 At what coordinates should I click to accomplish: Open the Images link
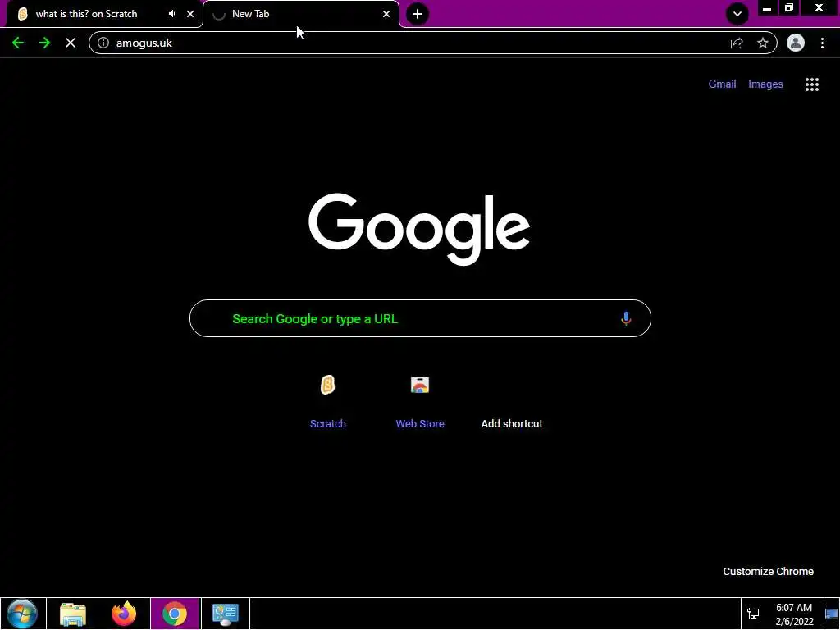[x=765, y=84]
